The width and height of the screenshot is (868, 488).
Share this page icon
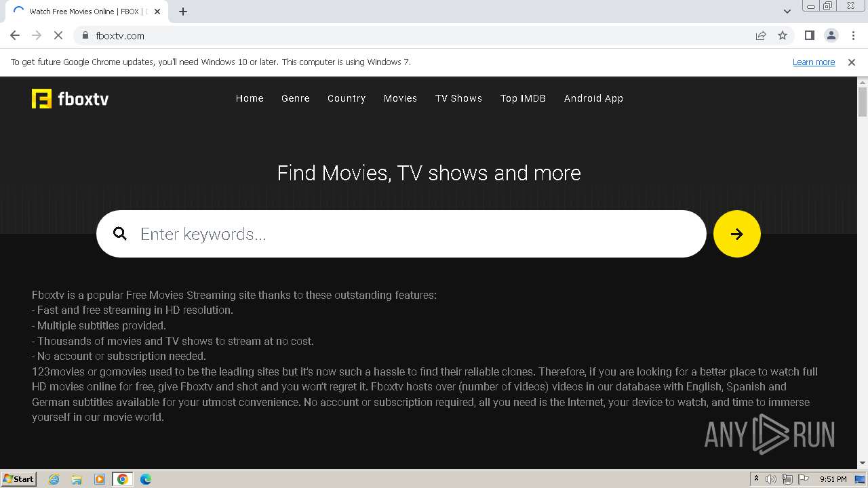(761, 35)
